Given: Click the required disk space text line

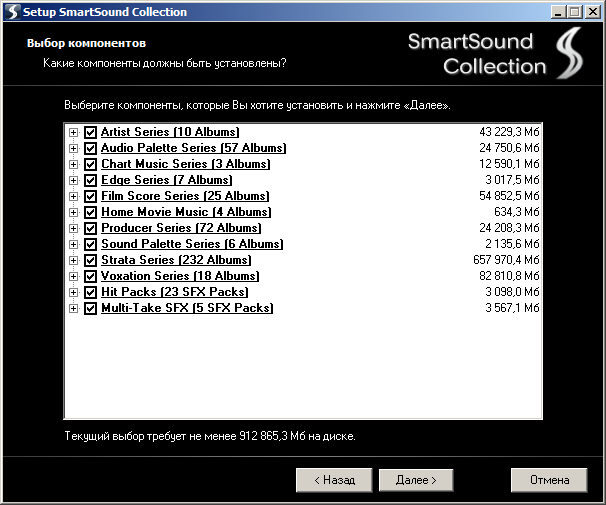Looking at the screenshot, I should point(210,436).
